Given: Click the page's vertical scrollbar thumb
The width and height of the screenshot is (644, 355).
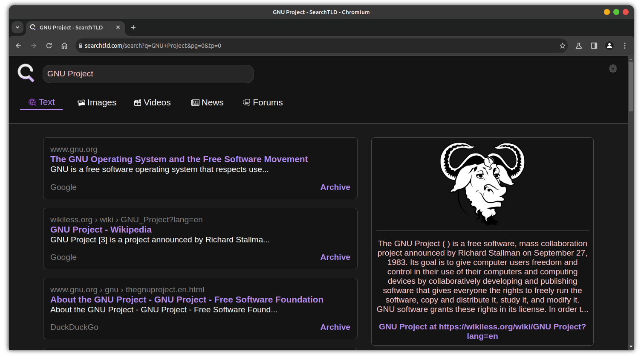Looking at the screenshot, I should 631,87.
